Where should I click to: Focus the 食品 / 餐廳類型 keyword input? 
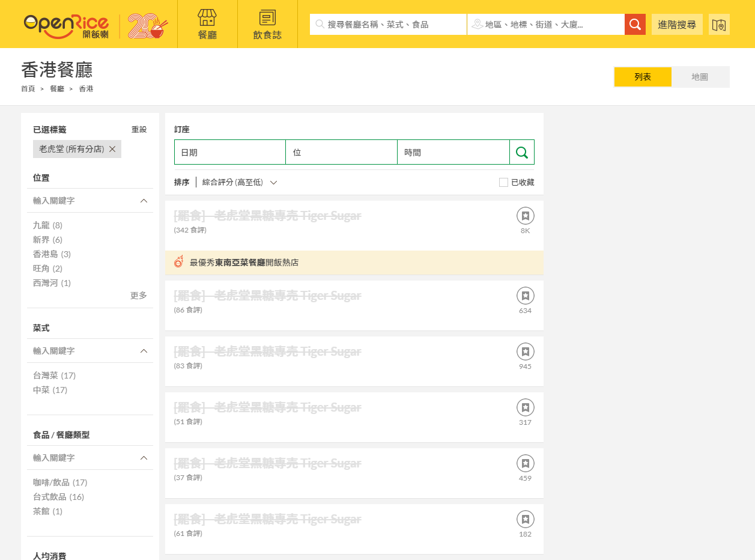click(x=84, y=458)
